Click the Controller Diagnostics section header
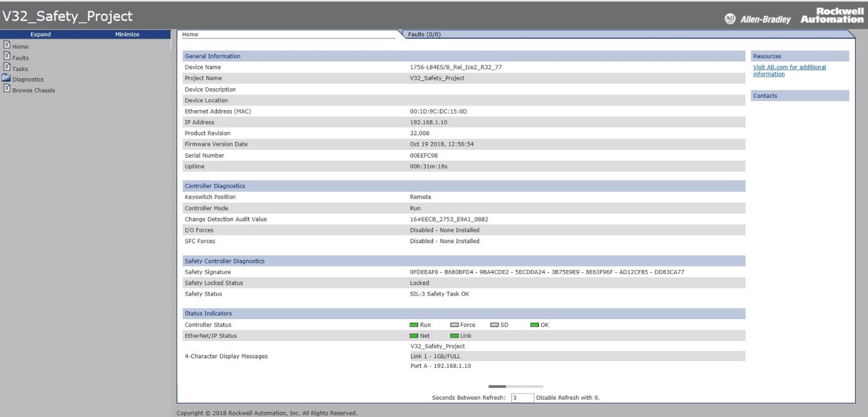The height and width of the screenshot is (417, 868). (464, 186)
